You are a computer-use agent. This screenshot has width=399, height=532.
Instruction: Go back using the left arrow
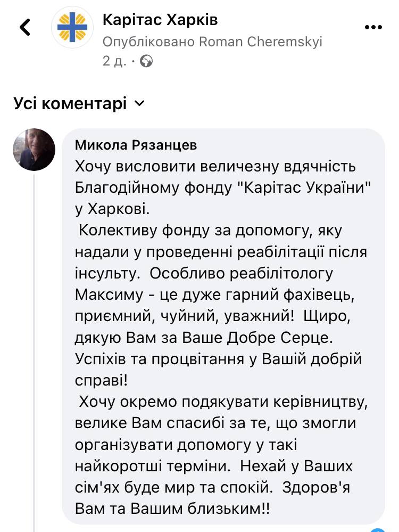click(x=25, y=27)
